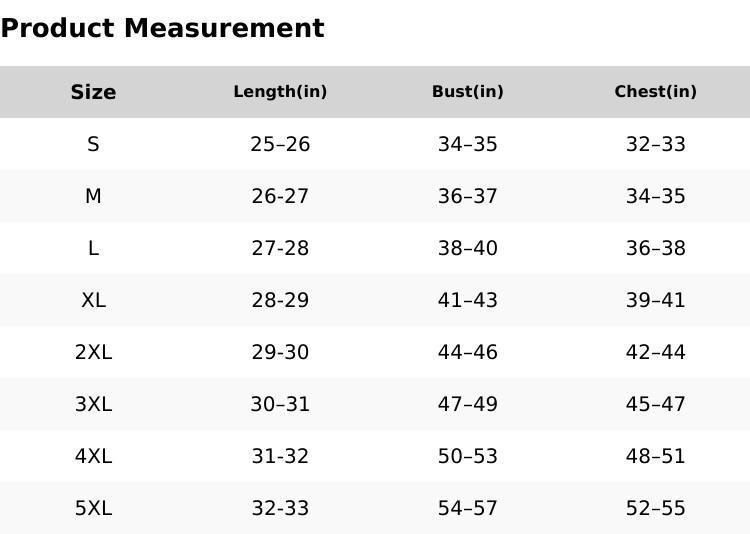Click the 25–26 length value for size S
The image size is (750, 534).
280,144
